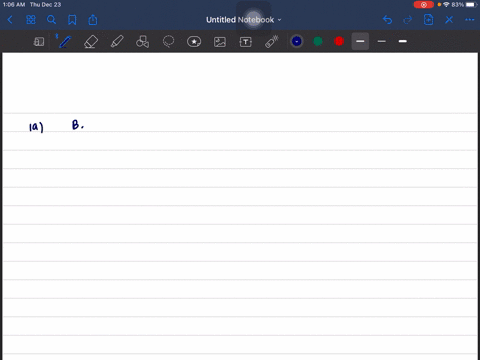
Task: Choose the red pen color
Action: click(339, 41)
